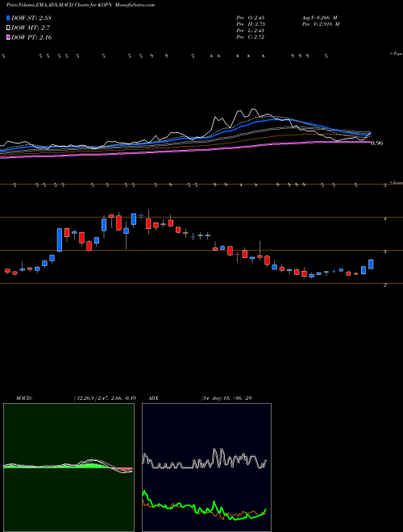The width and height of the screenshot is (403, 532).
Task: Click the dark blue ADX chart panel
Action: pyautogui.click(x=206, y=468)
